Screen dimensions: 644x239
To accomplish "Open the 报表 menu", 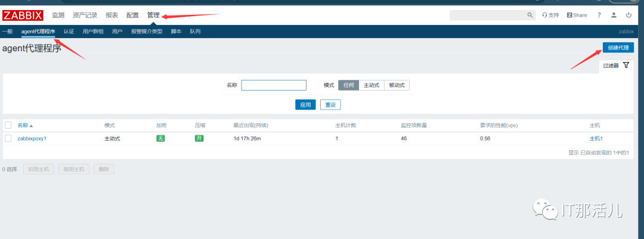I will point(112,15).
